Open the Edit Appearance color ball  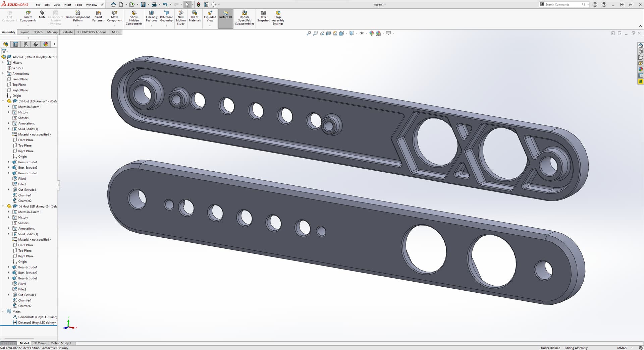pyautogui.click(x=372, y=33)
